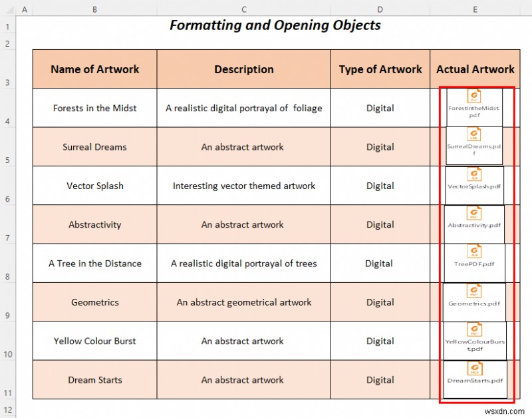This screenshot has width=532, height=418.
Task: Open the SurrealDreams.pdf embedded object
Action: tap(474, 146)
